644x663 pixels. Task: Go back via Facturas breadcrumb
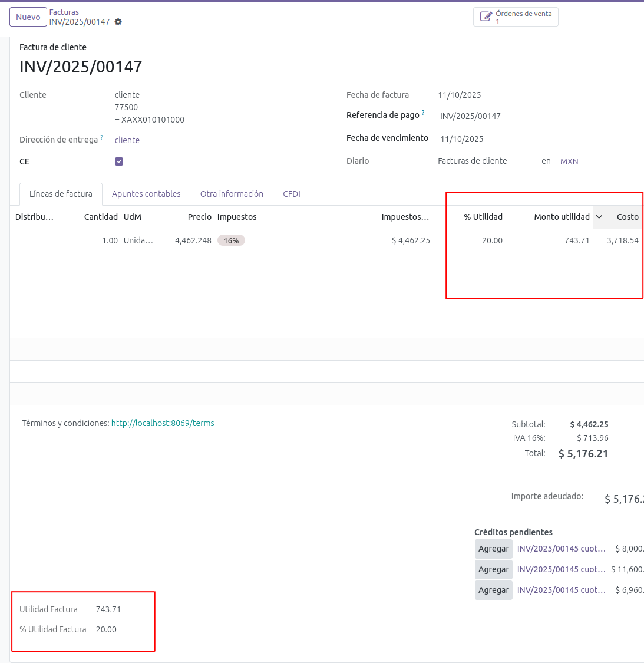pyautogui.click(x=64, y=12)
